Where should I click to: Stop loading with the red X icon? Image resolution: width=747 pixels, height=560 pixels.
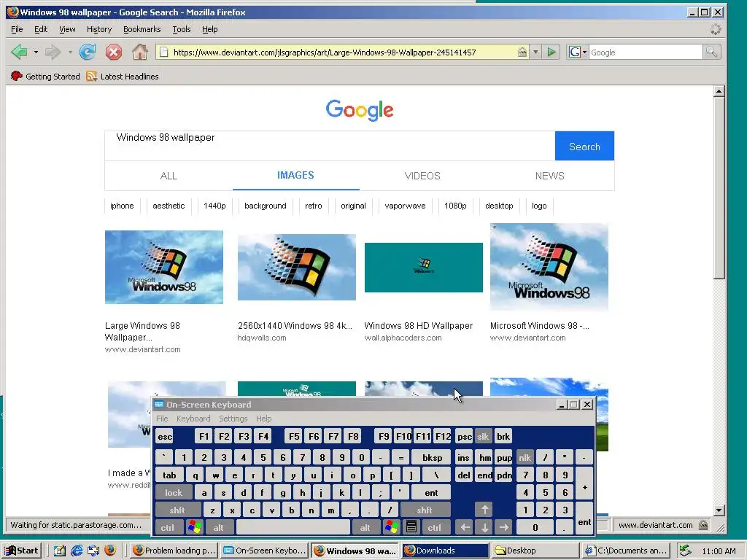pos(113,52)
